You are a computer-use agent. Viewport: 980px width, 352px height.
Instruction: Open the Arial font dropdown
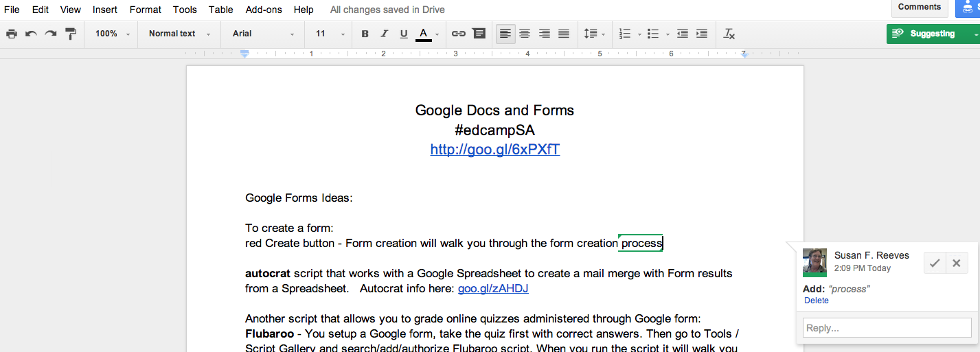(x=263, y=34)
